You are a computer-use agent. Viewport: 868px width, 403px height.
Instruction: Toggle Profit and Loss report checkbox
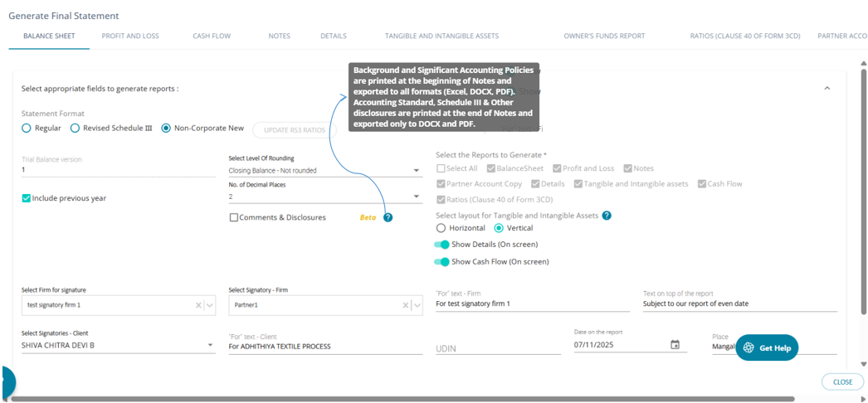(x=557, y=168)
